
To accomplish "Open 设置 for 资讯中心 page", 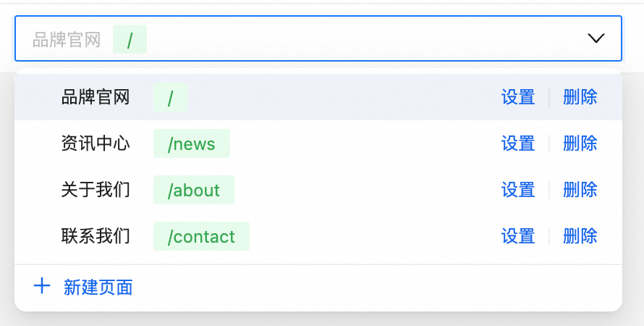I will (518, 143).
